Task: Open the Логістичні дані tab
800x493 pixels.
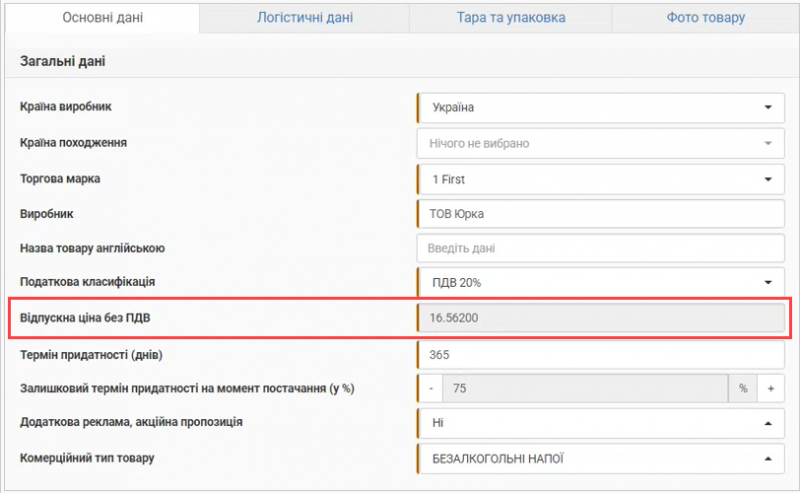Action: (x=305, y=18)
